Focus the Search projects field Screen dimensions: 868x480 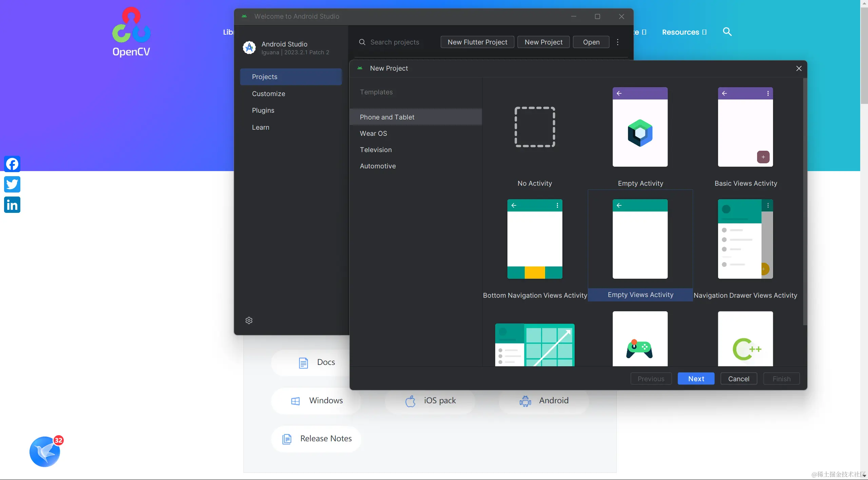click(395, 42)
